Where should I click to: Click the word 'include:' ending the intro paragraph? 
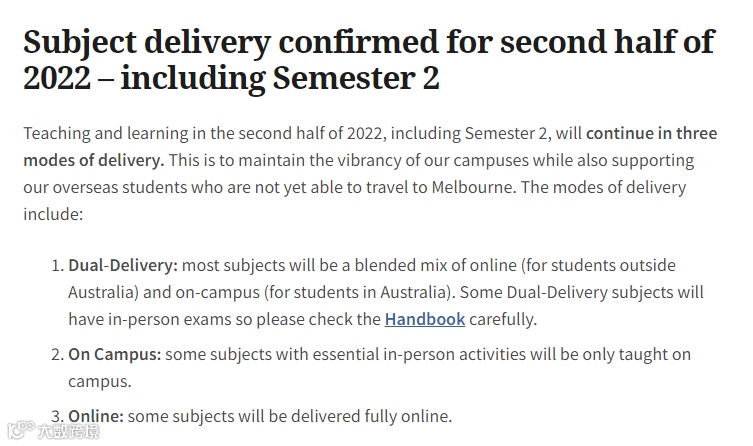click(x=53, y=214)
